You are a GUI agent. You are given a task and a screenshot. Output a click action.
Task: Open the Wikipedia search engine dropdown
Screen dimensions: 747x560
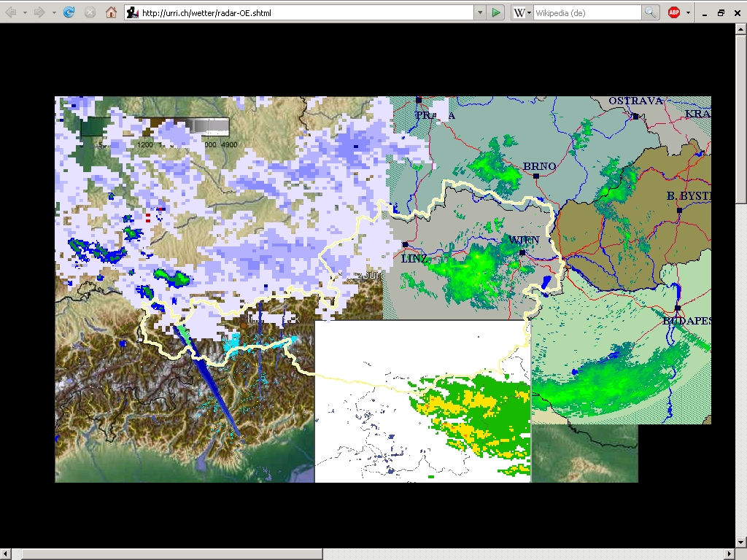[x=522, y=12]
